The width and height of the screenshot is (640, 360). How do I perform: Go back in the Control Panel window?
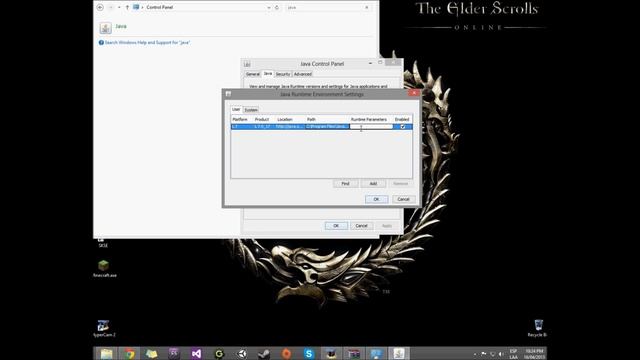(x=100, y=7)
